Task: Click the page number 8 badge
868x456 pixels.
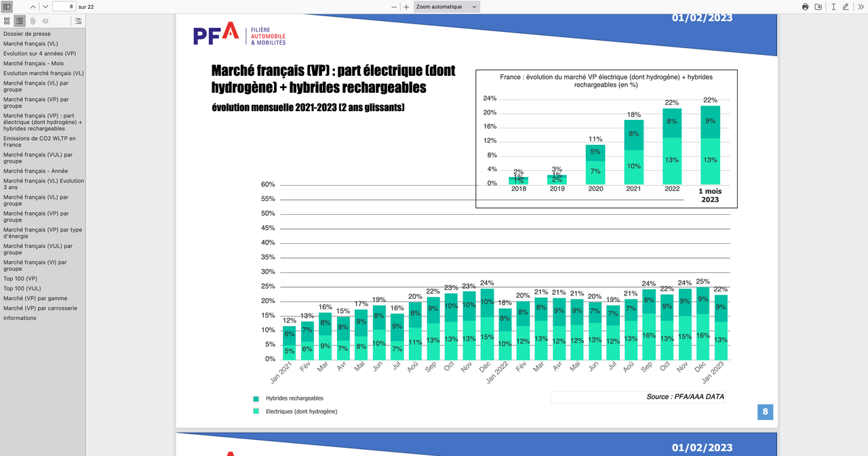Action: [x=765, y=411]
